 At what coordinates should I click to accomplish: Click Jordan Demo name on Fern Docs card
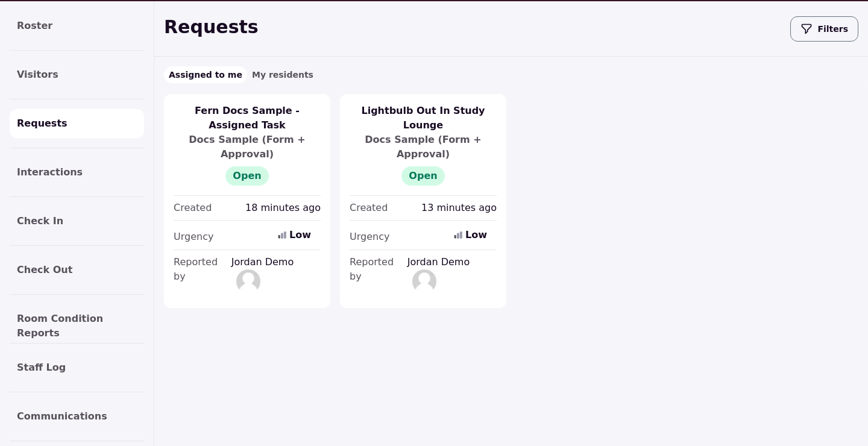pos(262,262)
